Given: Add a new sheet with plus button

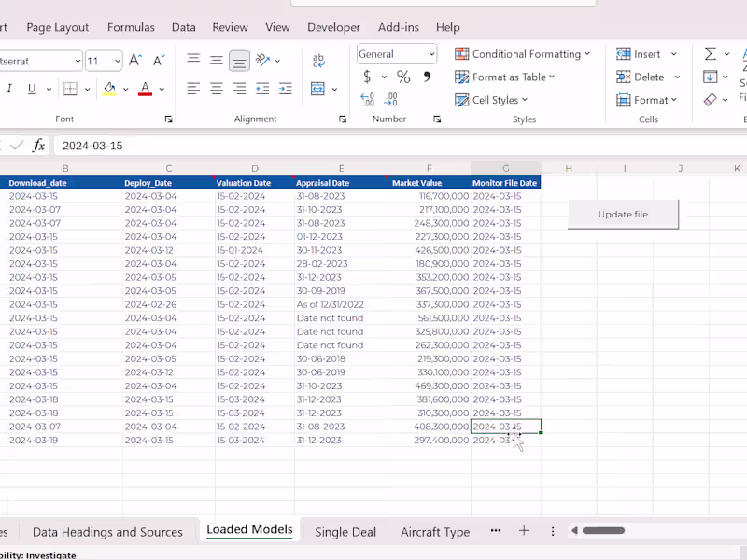Looking at the screenshot, I should pyautogui.click(x=524, y=530).
